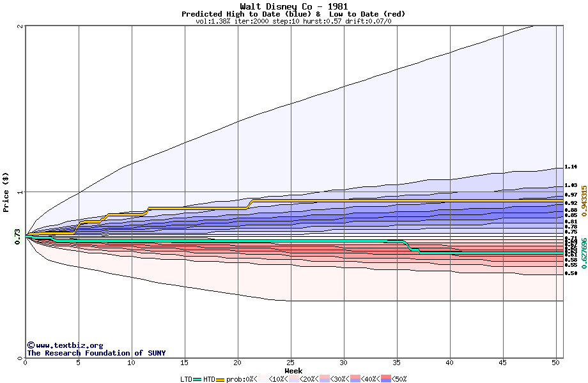Click the chart title 'Walt Disney Co - 1981'
Screen dimensions: 588x383
coord(293,6)
